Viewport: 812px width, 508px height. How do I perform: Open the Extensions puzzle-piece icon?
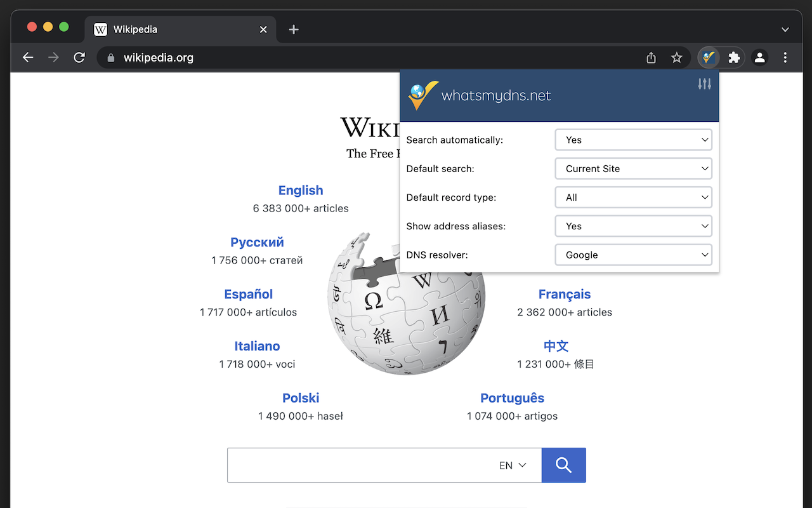734,57
